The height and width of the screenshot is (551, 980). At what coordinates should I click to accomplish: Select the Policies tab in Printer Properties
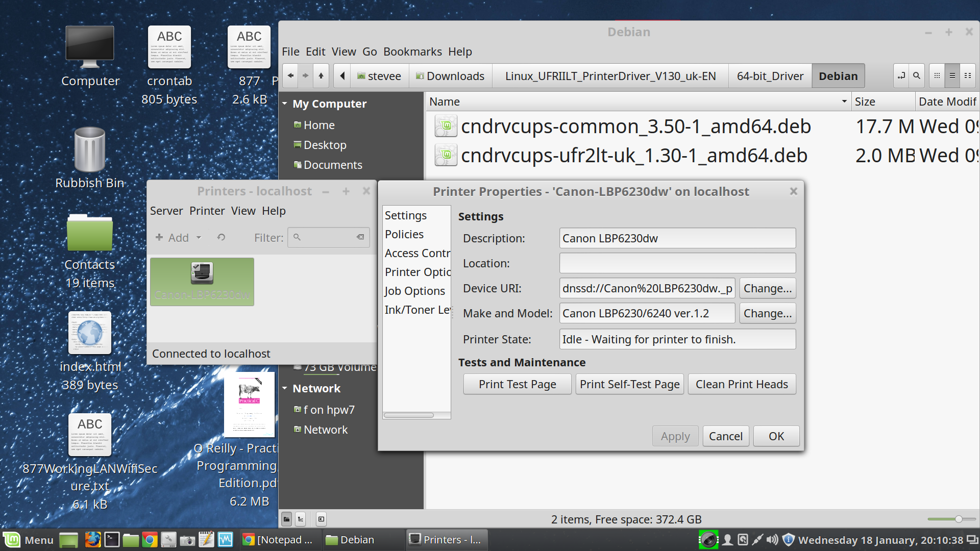(x=404, y=234)
